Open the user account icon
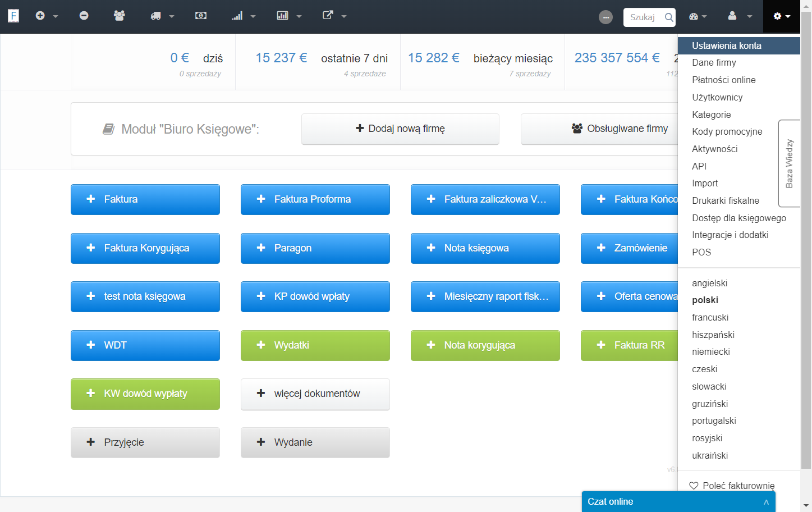The width and height of the screenshot is (812, 512). 732,16
